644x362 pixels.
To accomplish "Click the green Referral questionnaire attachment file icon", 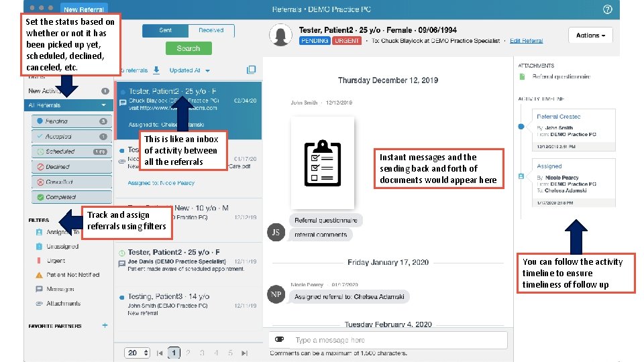I will point(522,76).
